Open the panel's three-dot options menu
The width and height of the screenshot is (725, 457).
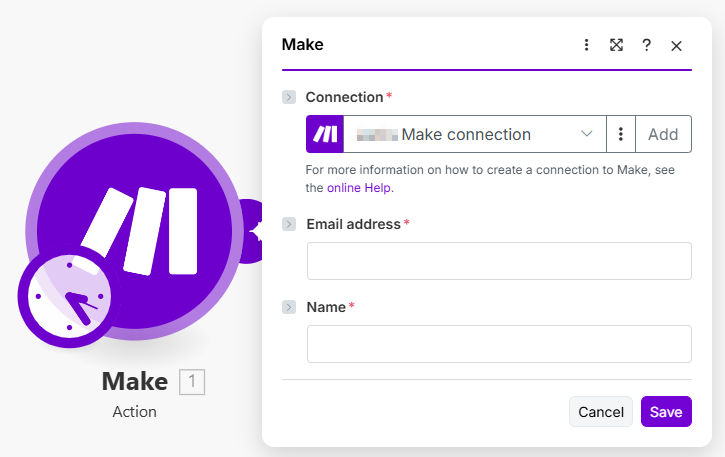click(x=587, y=45)
